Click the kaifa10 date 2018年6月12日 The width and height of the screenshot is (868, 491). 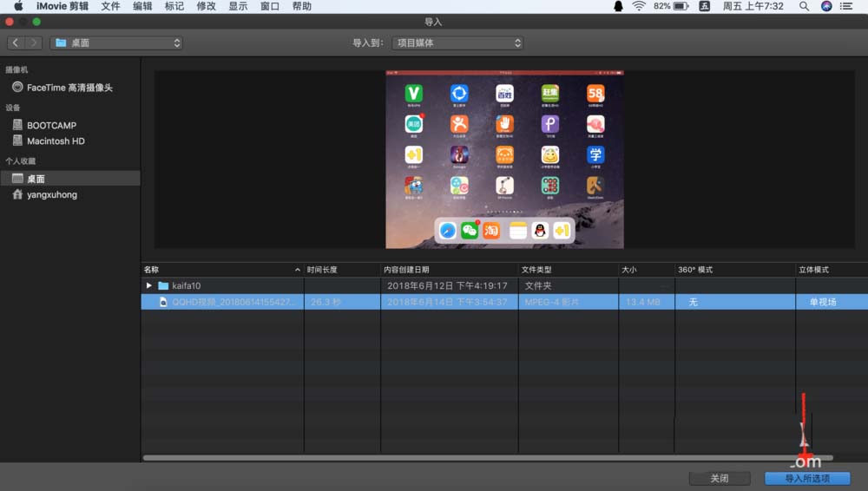pyautogui.click(x=447, y=285)
